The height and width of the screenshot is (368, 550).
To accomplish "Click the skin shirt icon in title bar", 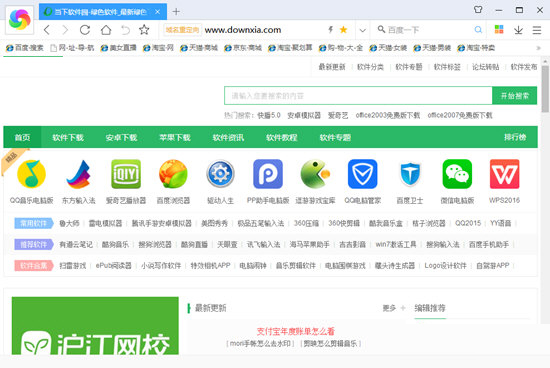I will (478, 10).
